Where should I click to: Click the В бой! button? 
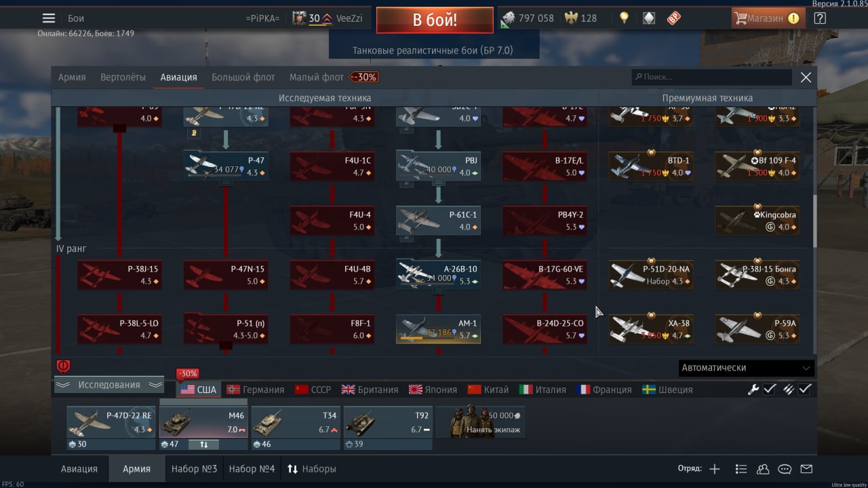point(435,20)
